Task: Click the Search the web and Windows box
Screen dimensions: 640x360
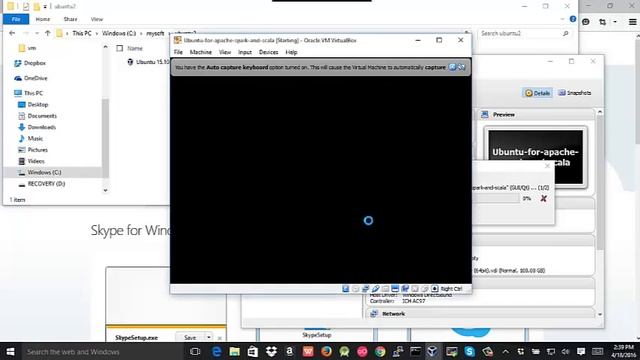Action: pos(102,351)
